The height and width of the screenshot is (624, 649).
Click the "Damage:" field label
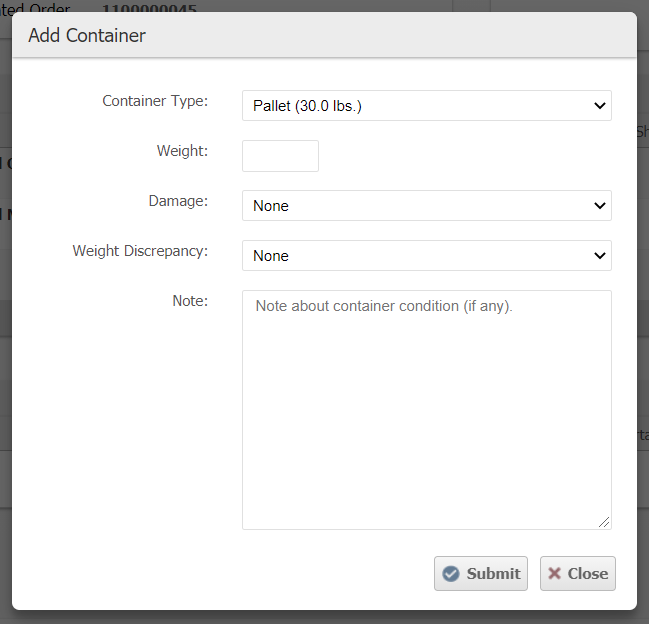178,201
